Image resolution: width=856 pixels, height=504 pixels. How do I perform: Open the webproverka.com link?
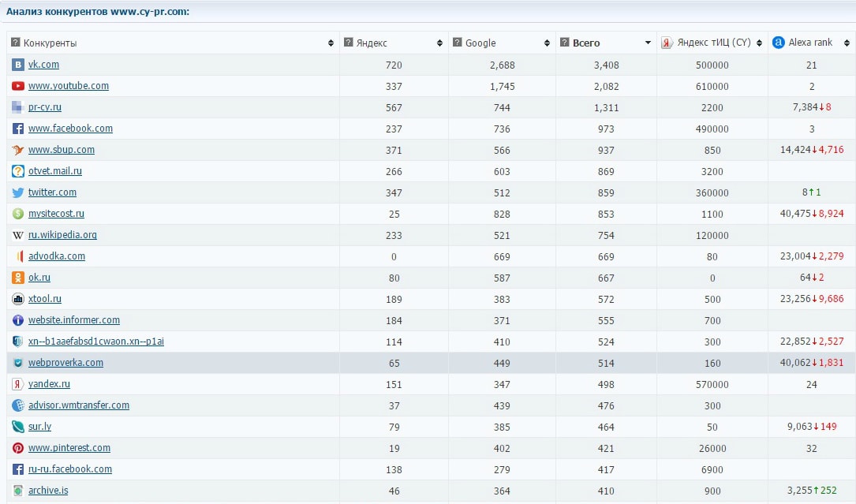(x=65, y=363)
